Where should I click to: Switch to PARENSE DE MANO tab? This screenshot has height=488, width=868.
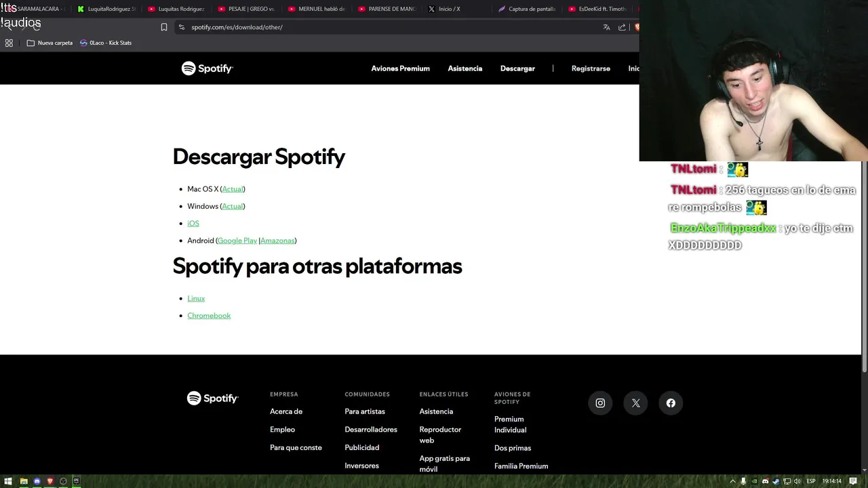click(387, 9)
